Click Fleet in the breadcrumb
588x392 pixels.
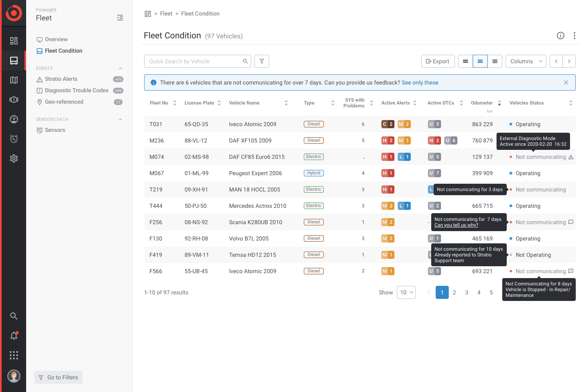166,14
